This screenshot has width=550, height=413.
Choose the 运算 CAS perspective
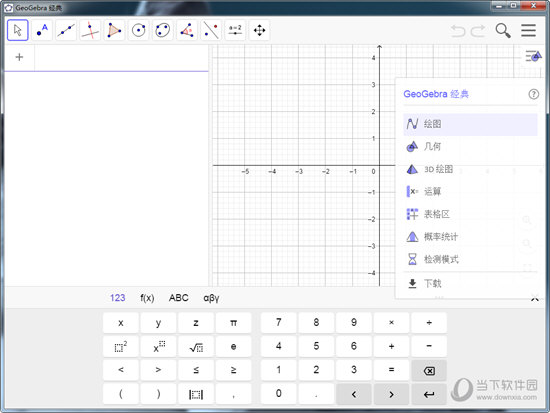click(x=470, y=192)
